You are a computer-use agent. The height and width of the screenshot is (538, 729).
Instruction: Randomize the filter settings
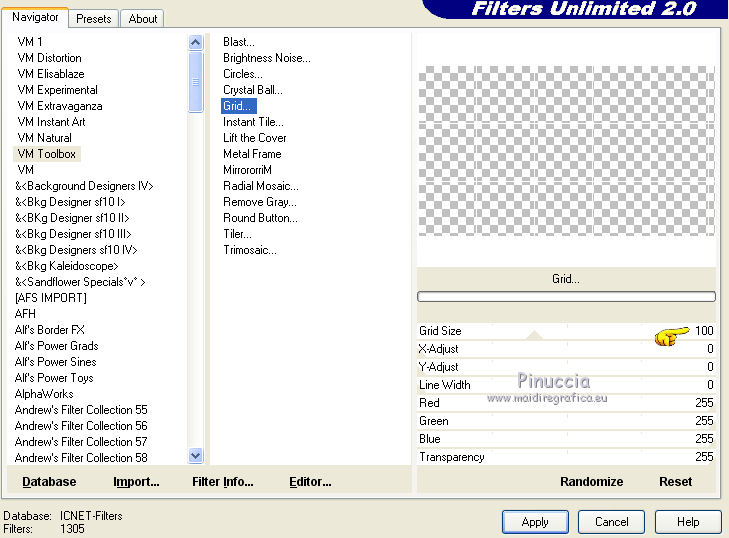tap(591, 482)
